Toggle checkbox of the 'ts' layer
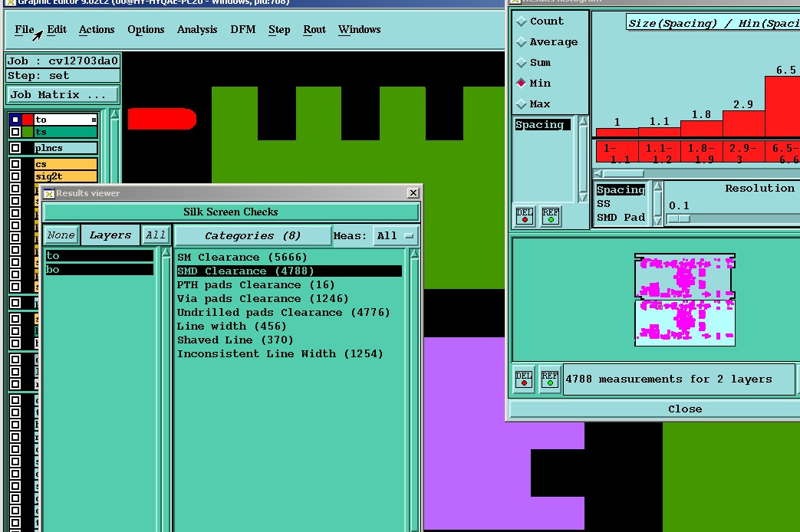This screenshot has width=800, height=532. 15,132
